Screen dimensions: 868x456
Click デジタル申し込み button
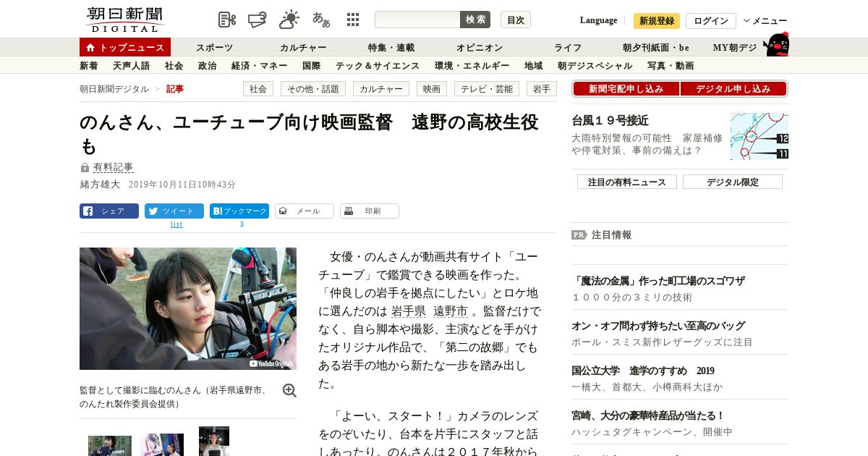click(733, 89)
